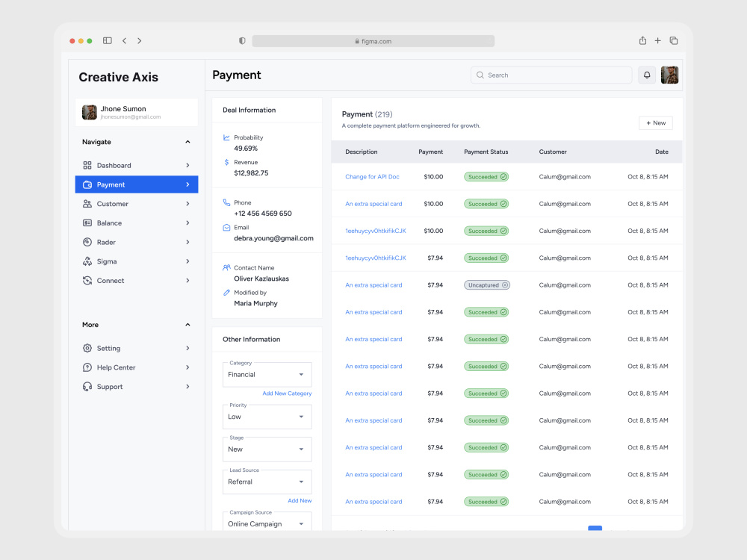The height and width of the screenshot is (560, 747).
Task: Click the Connect sidebar icon
Action: click(x=87, y=281)
